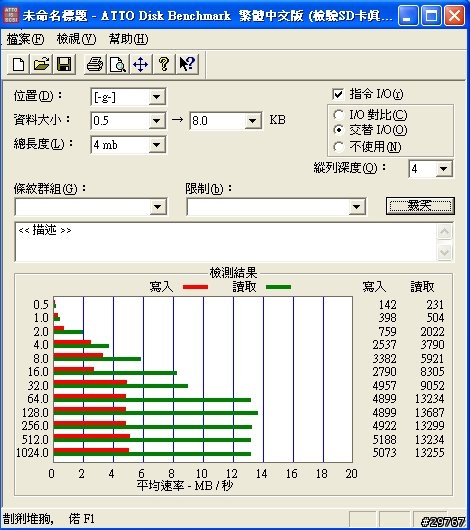Click the description box down scroll arrow
The image size is (470, 530).
444,252
